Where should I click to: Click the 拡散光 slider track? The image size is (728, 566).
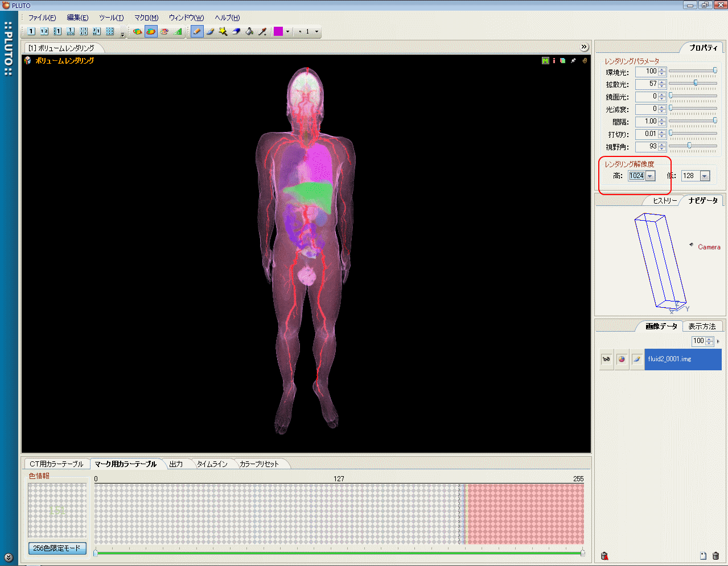point(693,84)
